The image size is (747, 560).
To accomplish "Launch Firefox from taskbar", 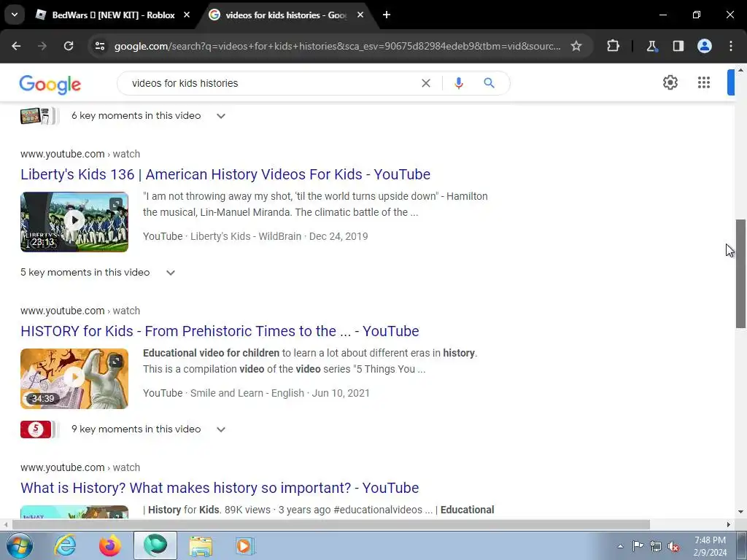I will [x=109, y=545].
